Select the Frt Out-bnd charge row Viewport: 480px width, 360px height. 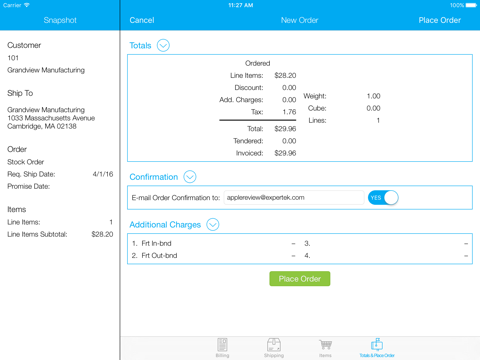click(x=213, y=256)
